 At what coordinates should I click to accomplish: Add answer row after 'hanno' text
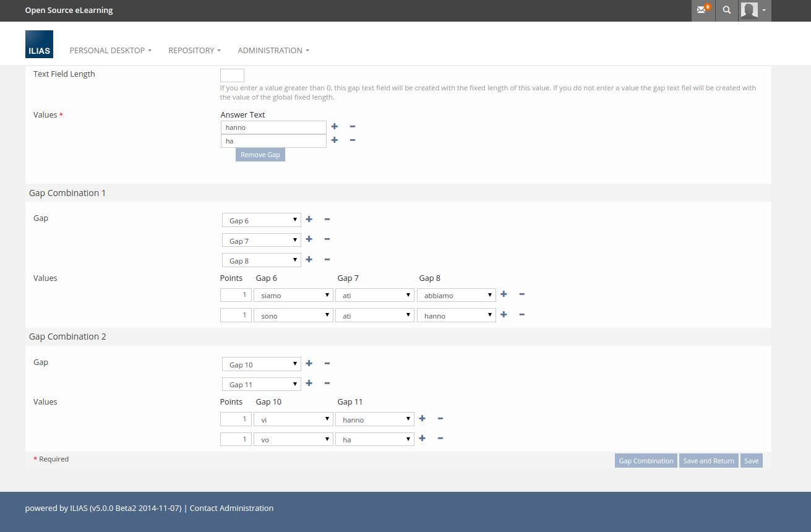pos(335,127)
